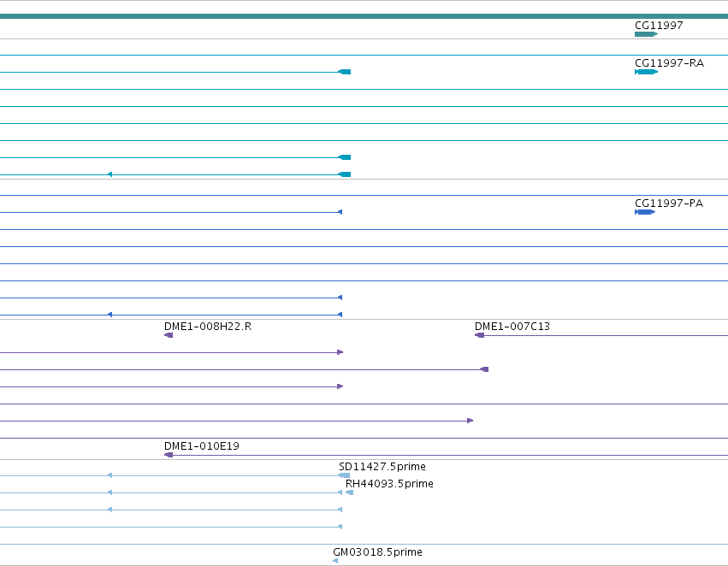This screenshot has width=728, height=566.
Task: Click the GM03018.5prime label
Action: [x=377, y=552]
